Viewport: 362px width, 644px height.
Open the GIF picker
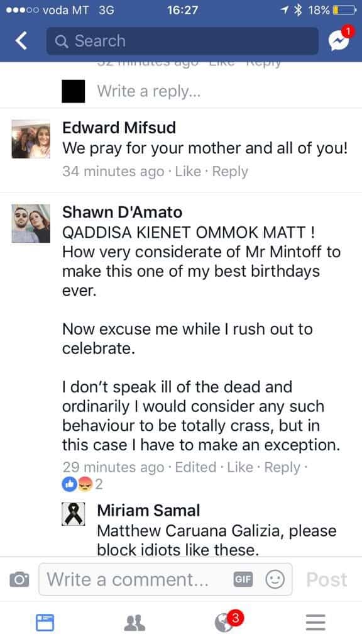point(243,579)
